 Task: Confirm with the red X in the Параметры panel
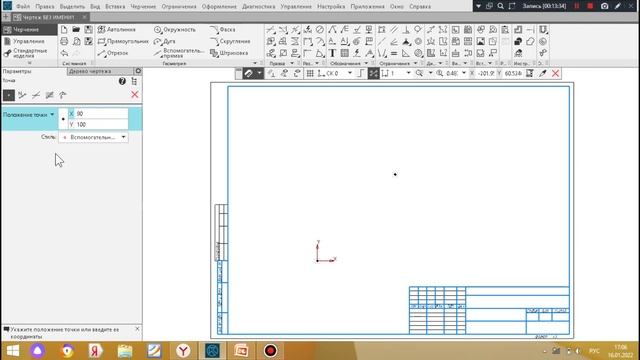coord(135,95)
